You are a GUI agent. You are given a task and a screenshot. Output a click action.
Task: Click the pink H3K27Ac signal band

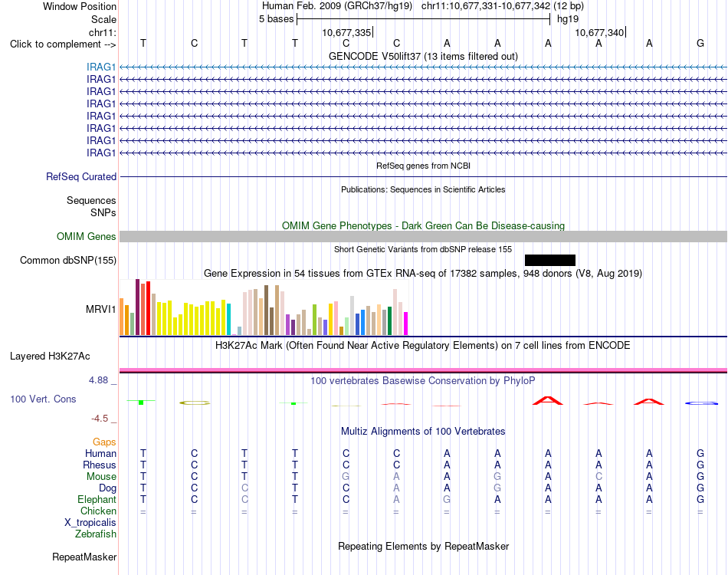pyautogui.click(x=423, y=370)
